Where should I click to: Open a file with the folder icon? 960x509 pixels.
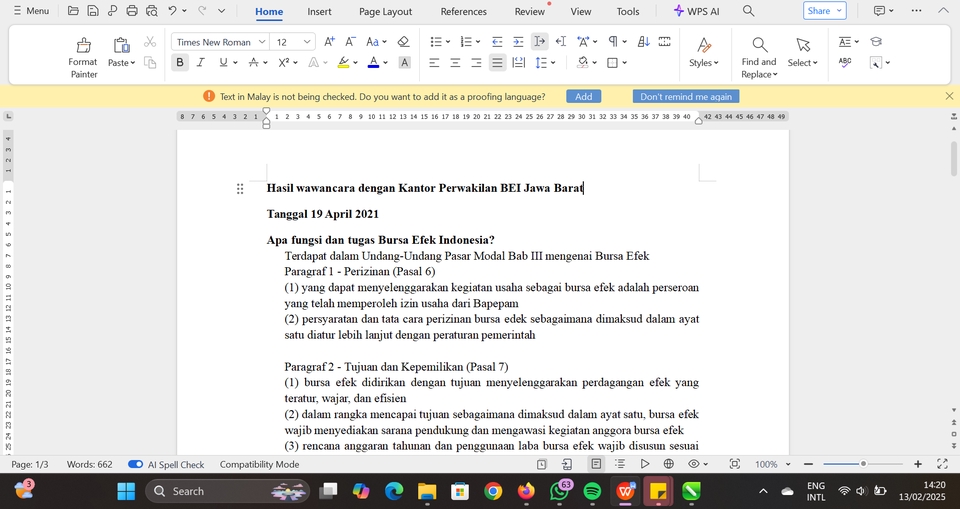point(73,10)
